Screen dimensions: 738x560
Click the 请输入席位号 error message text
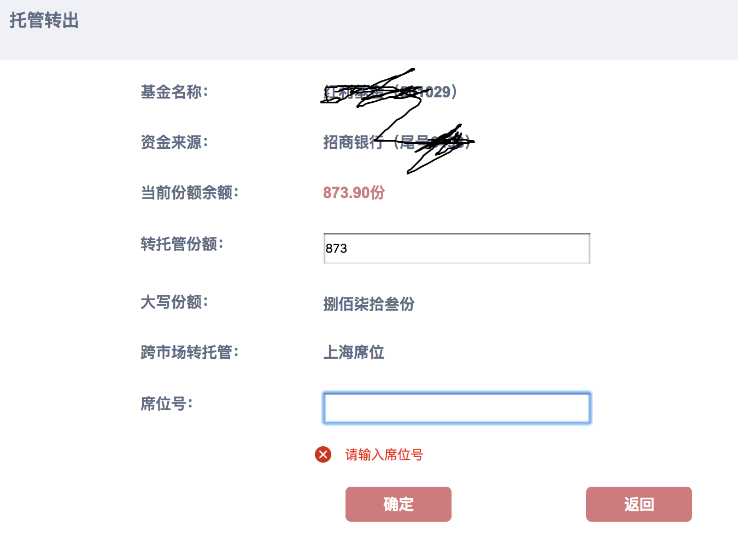[384, 454]
